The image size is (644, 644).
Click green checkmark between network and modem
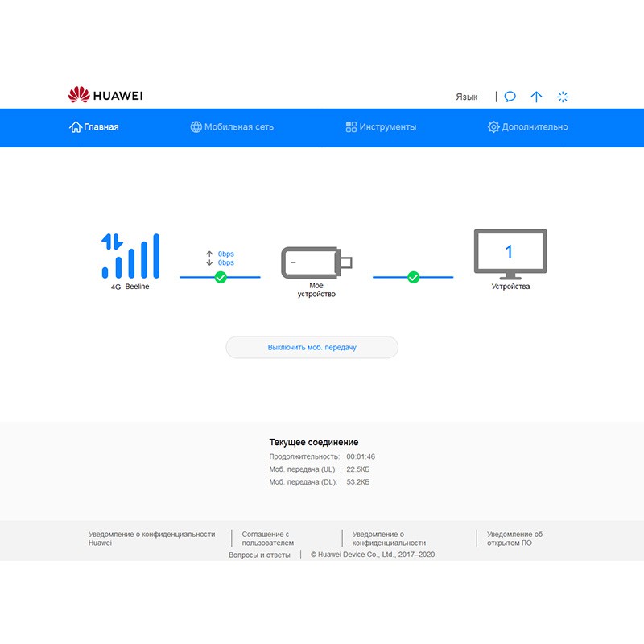coord(221,277)
